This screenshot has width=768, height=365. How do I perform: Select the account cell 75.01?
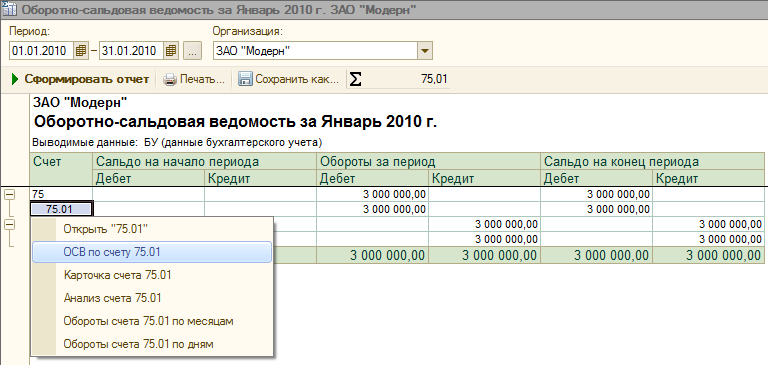click(61, 209)
